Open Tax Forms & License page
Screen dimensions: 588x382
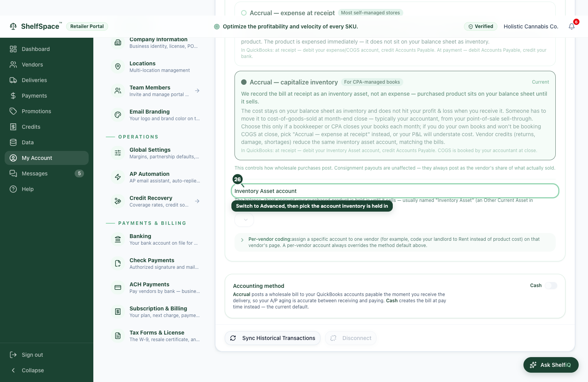pyautogui.click(x=155, y=336)
